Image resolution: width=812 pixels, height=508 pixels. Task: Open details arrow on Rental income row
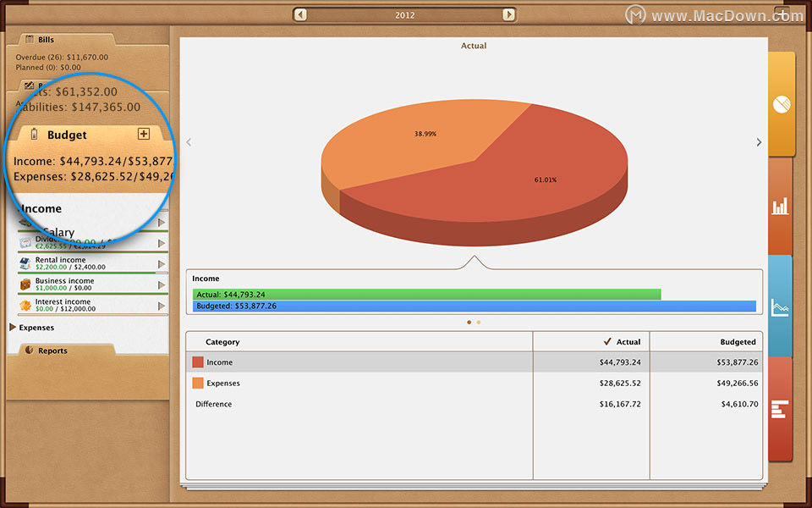tap(162, 264)
